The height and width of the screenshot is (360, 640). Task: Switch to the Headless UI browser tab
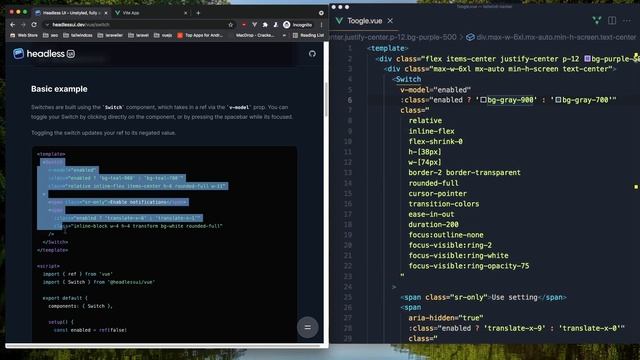click(x=70, y=13)
